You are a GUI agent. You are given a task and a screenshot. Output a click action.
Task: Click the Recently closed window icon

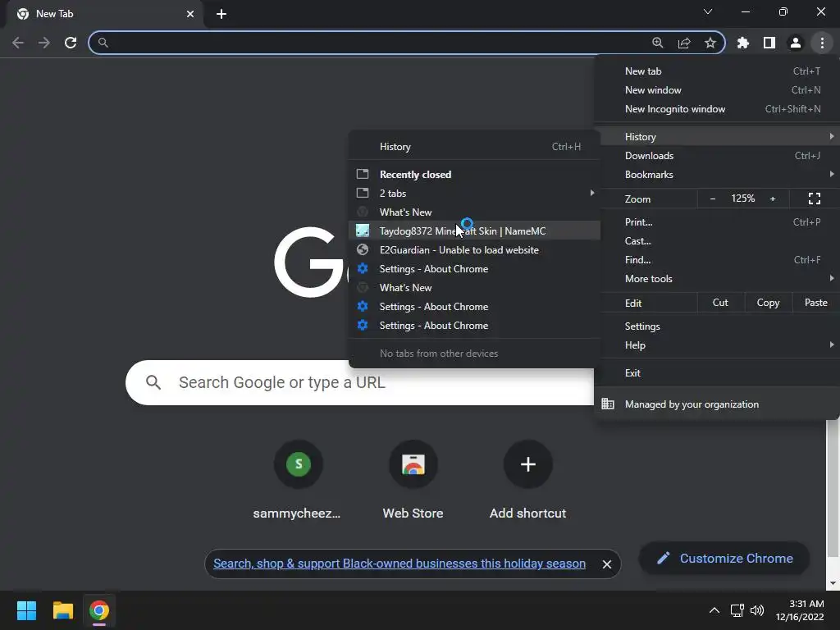click(x=363, y=174)
